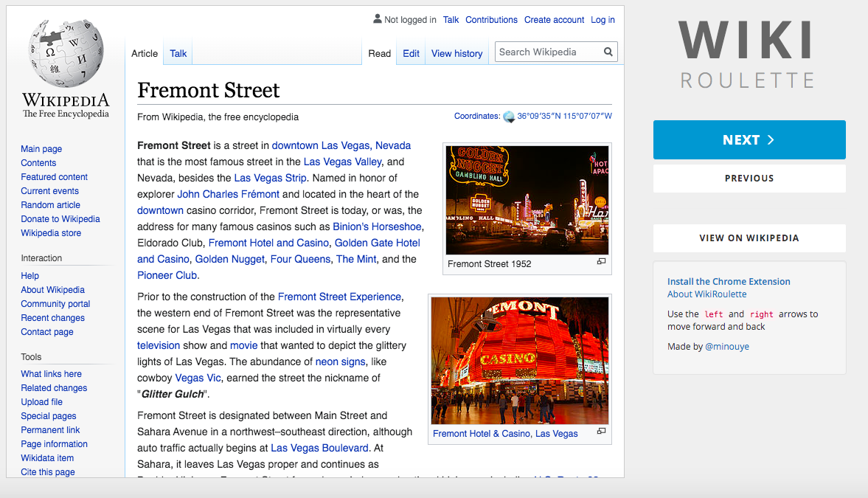The width and height of the screenshot is (868, 498).
Task: Open the Fremont Hotel & Casino photo
Action: [x=519, y=360]
